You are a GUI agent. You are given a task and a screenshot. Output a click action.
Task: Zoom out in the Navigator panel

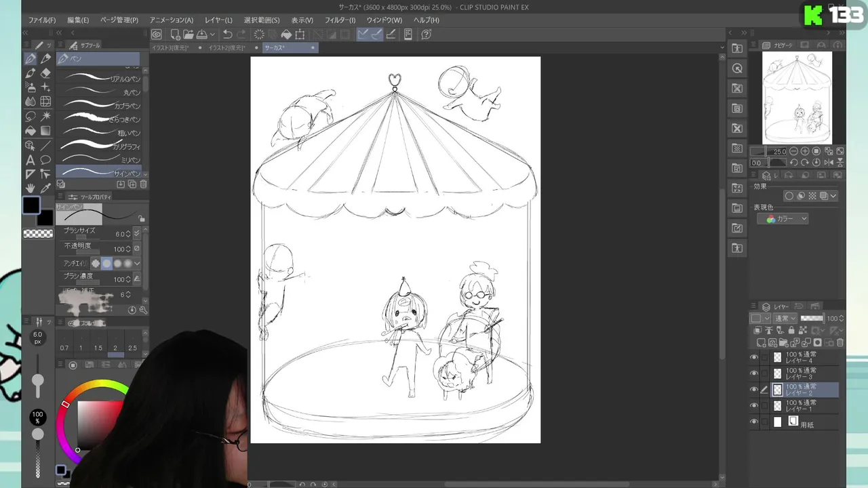point(794,151)
